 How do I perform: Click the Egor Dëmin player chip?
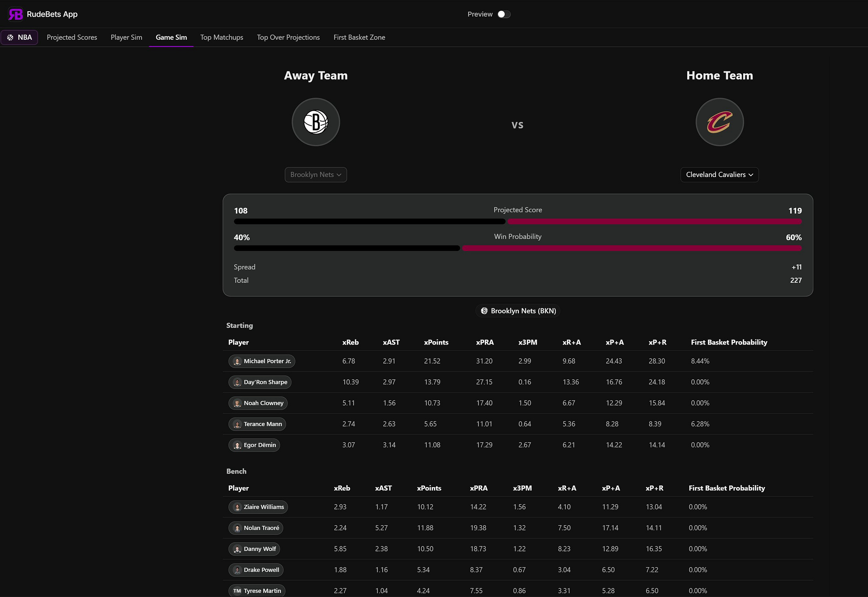click(254, 445)
